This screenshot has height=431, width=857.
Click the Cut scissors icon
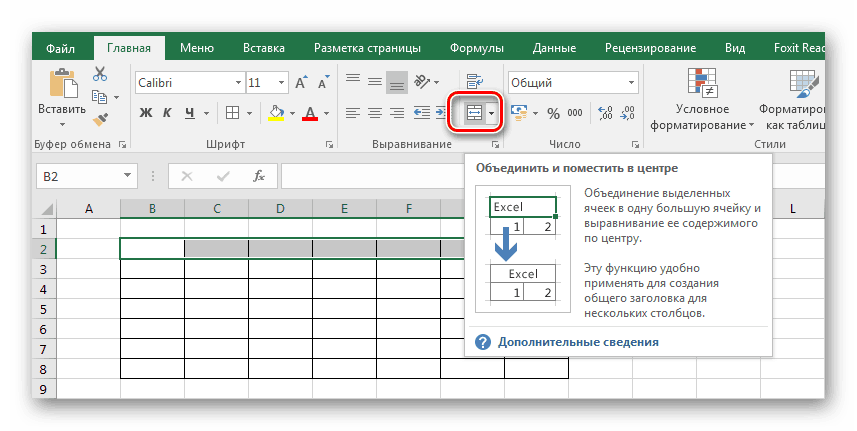100,74
